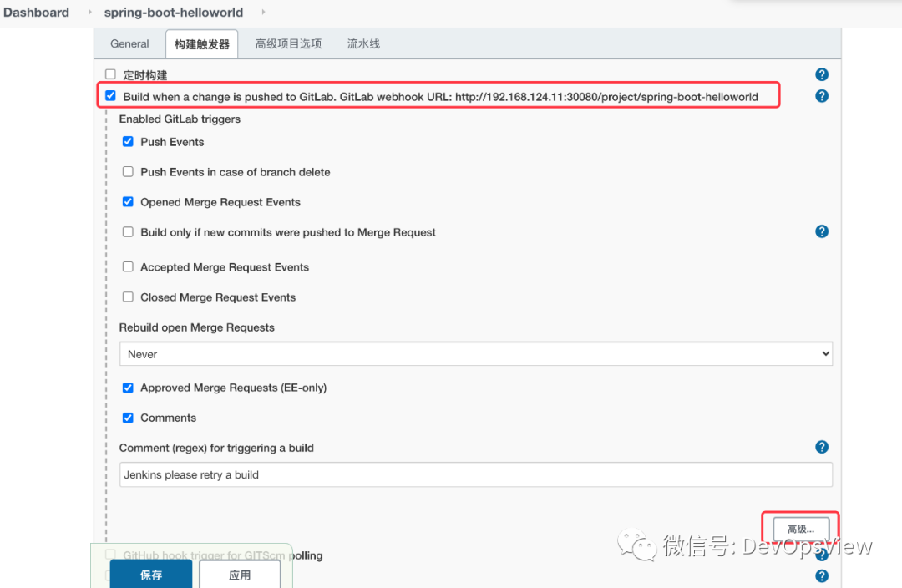
Task: Uncheck Push Events trigger
Action: [x=128, y=141]
